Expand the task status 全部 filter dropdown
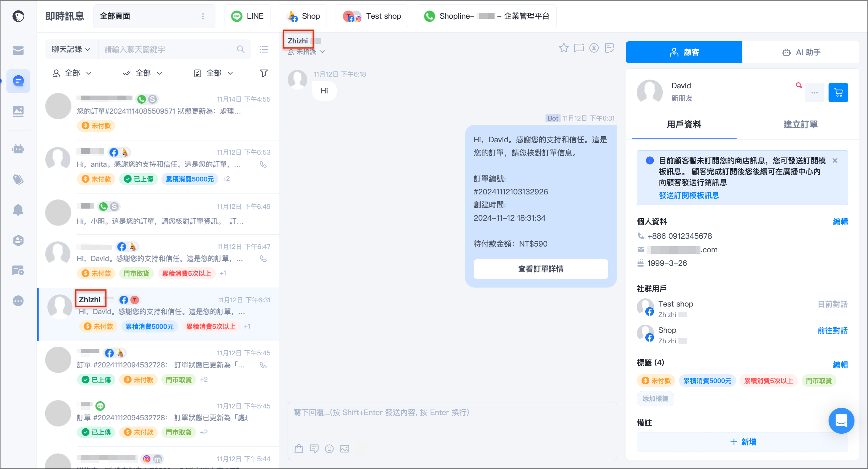868x469 pixels. pyautogui.click(x=213, y=73)
